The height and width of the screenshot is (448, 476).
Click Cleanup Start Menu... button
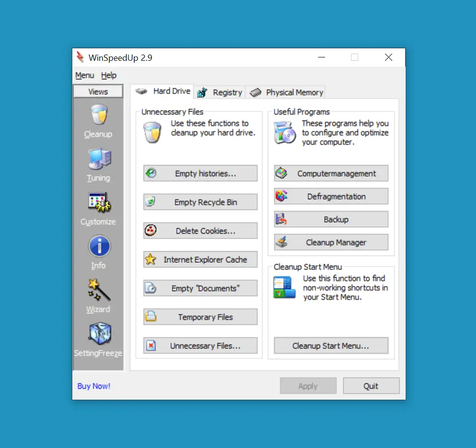point(331,346)
